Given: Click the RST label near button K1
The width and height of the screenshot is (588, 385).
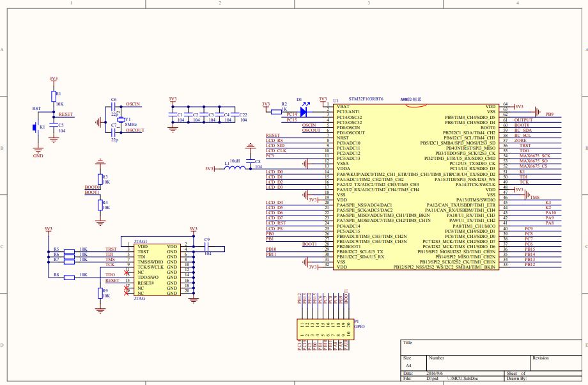Looking at the screenshot, I should (36, 109).
